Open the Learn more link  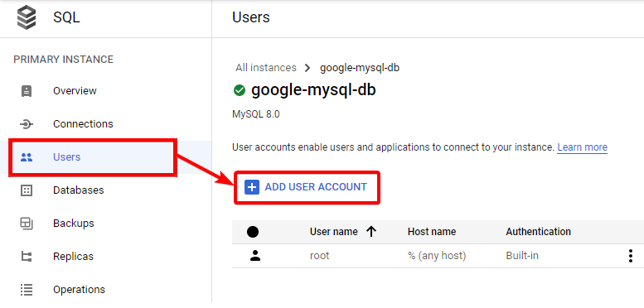pyautogui.click(x=582, y=147)
